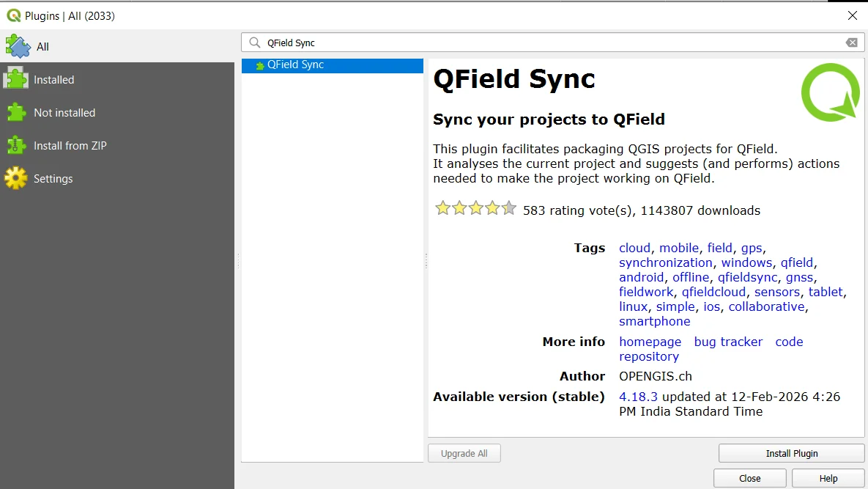Open the QField Sync homepage link
Screen dimensions: 868x489
650,341
